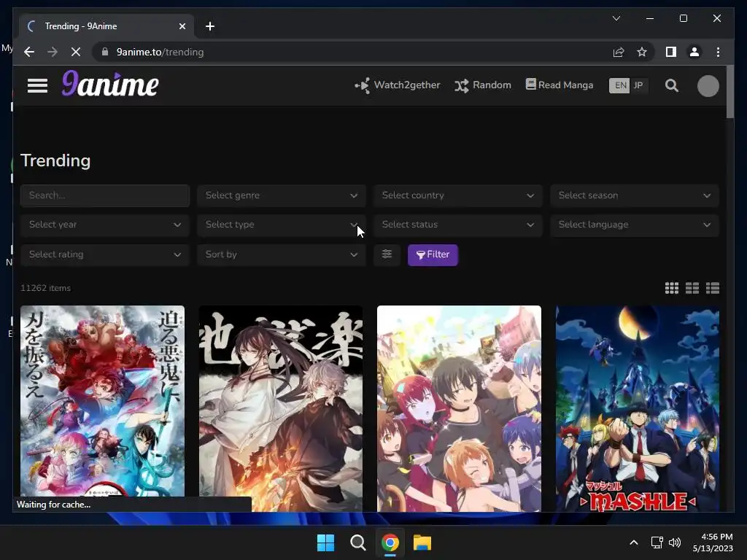747x560 pixels.
Task: Switch to large grid view
Action: pyautogui.click(x=692, y=288)
